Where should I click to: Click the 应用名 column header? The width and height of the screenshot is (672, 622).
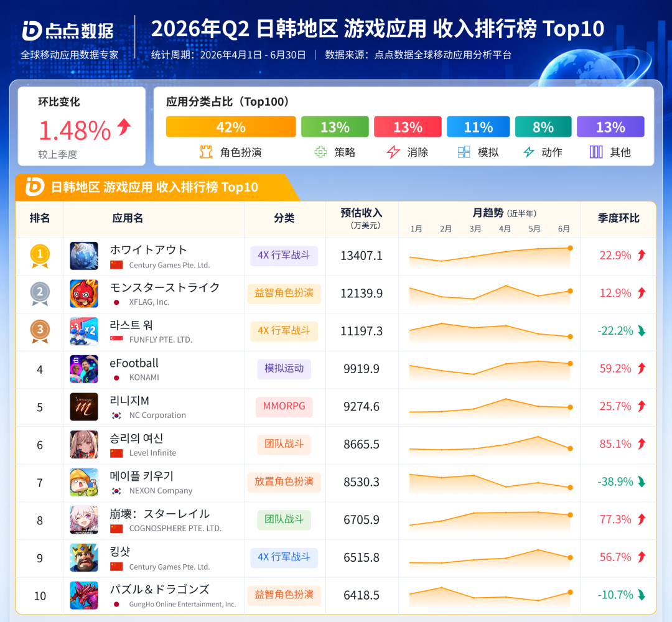coord(128,218)
